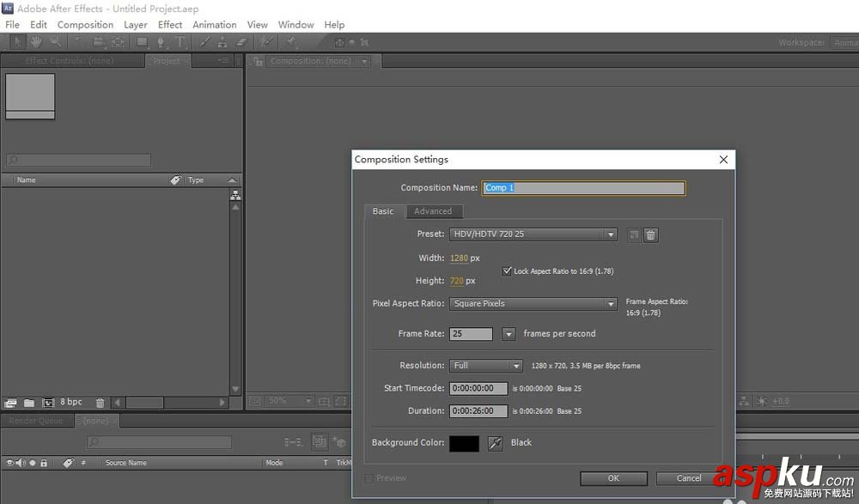Select the Pan Behind tool
Image resolution: width=859 pixels, height=504 pixels.
point(118,41)
